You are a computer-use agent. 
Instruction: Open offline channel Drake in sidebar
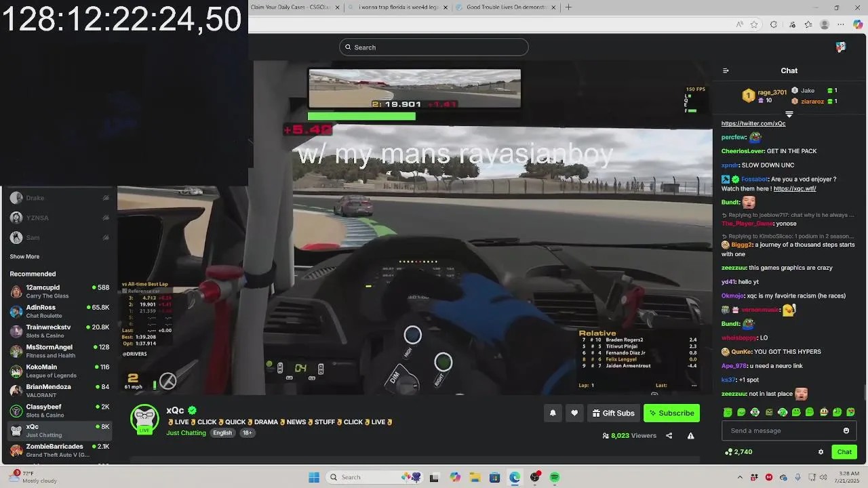tap(59, 198)
